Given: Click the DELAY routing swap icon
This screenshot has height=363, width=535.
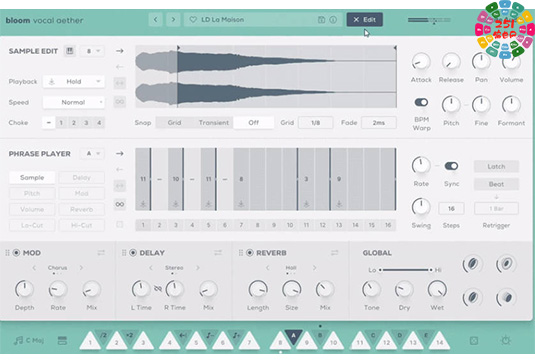Looking at the screenshot, I should point(218,253).
